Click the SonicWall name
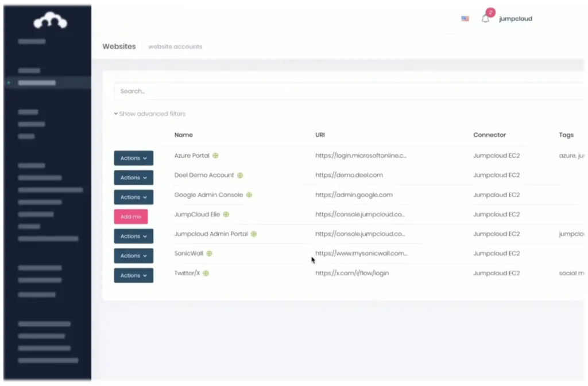The height and width of the screenshot is (386, 588). pos(188,253)
